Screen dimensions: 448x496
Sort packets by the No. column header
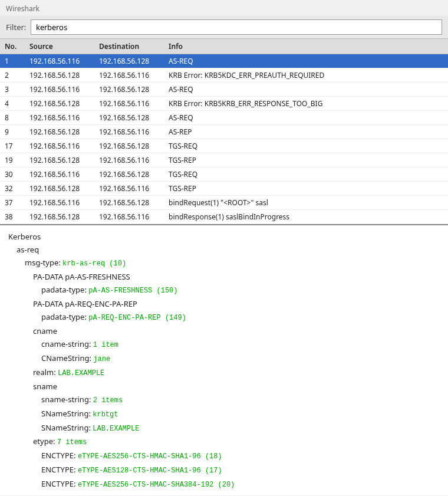11,47
